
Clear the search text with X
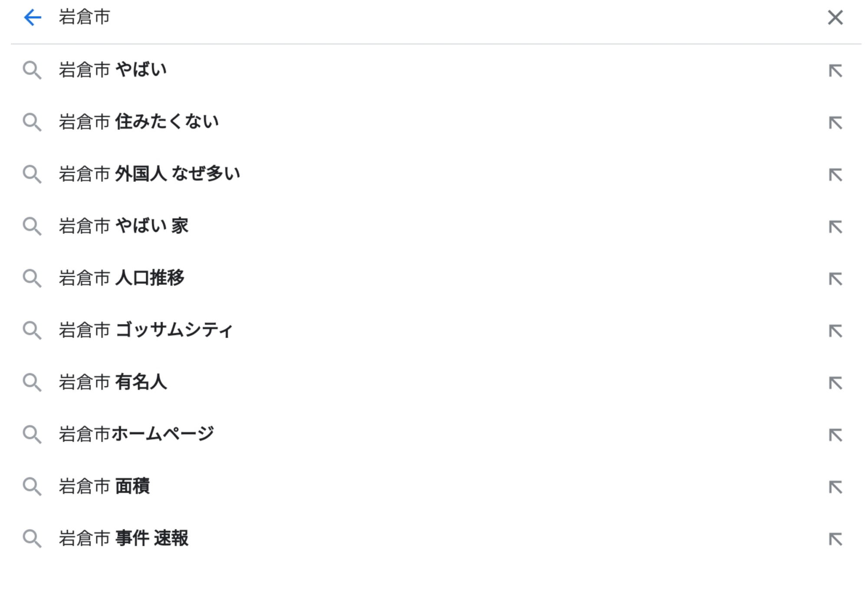pos(835,18)
